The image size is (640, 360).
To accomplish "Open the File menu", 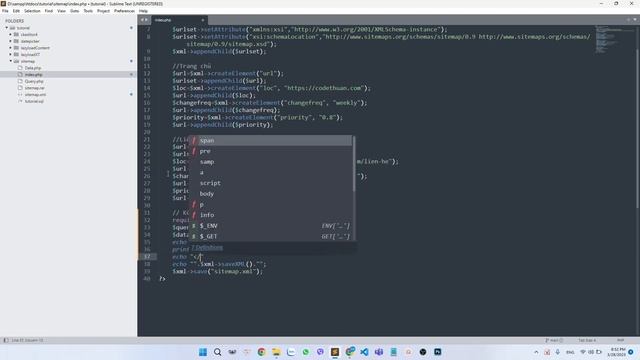I will 5,11.
